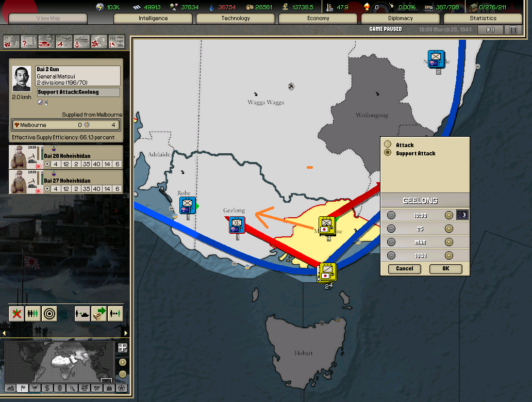Viewport: 532px width, 402px height.
Task: Click the night moon icon beside 10:00
Action: pos(462,215)
